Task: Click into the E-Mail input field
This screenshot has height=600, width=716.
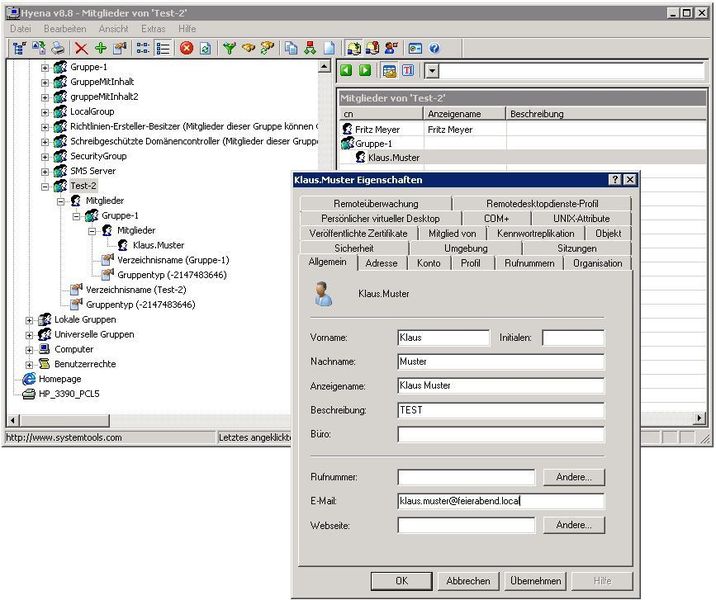Action: [501, 501]
